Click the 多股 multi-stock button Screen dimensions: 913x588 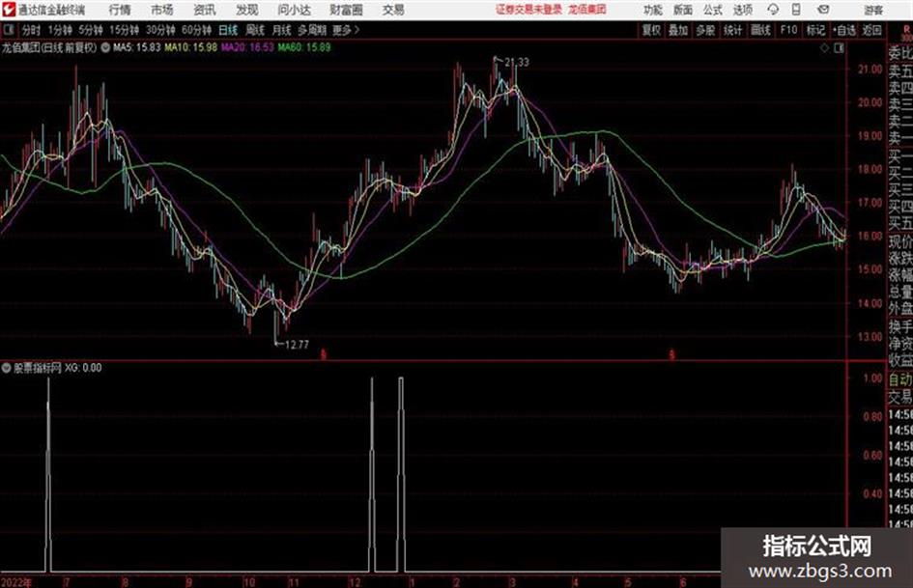click(705, 30)
